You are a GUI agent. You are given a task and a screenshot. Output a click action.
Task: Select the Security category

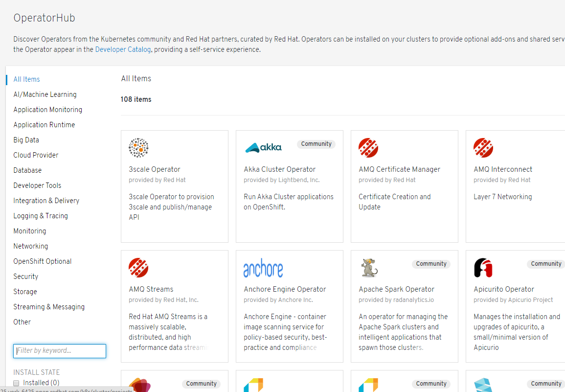26,277
